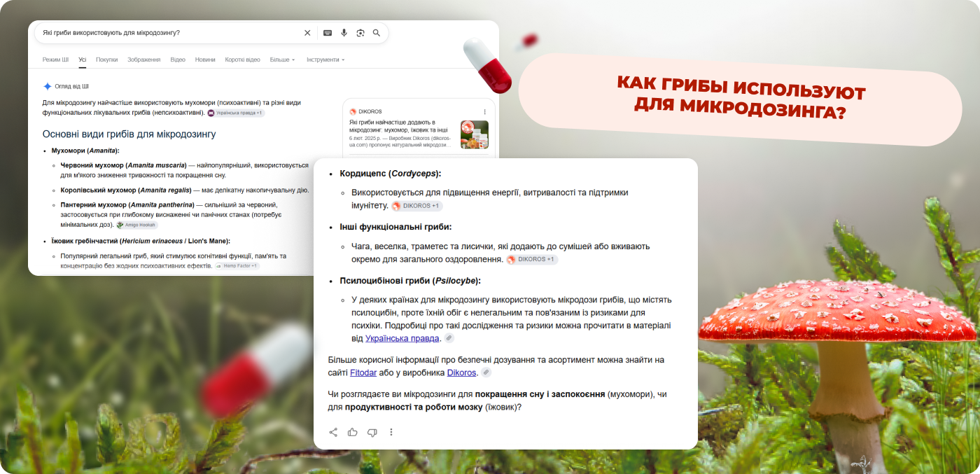Switch to the Режим ШІ tab
The height and width of the screenshot is (474, 980).
[55, 60]
